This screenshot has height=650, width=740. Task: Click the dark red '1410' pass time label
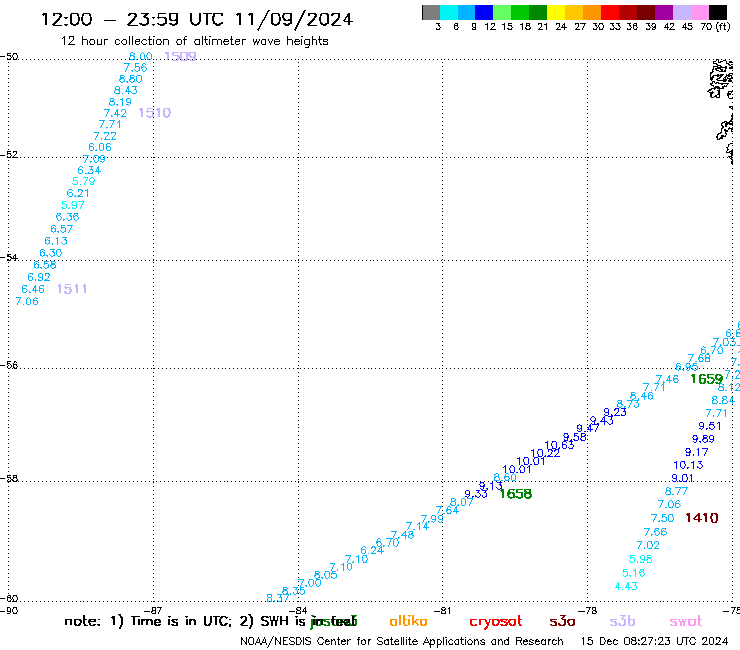701,518
